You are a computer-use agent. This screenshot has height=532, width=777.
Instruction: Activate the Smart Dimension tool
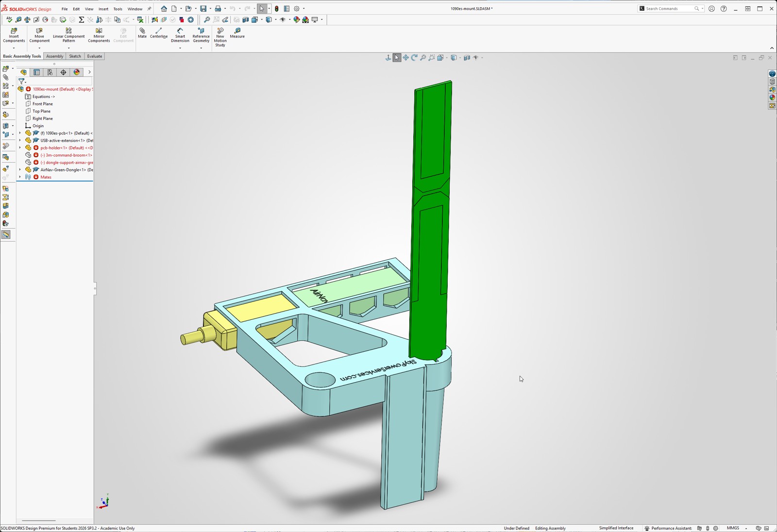180,35
